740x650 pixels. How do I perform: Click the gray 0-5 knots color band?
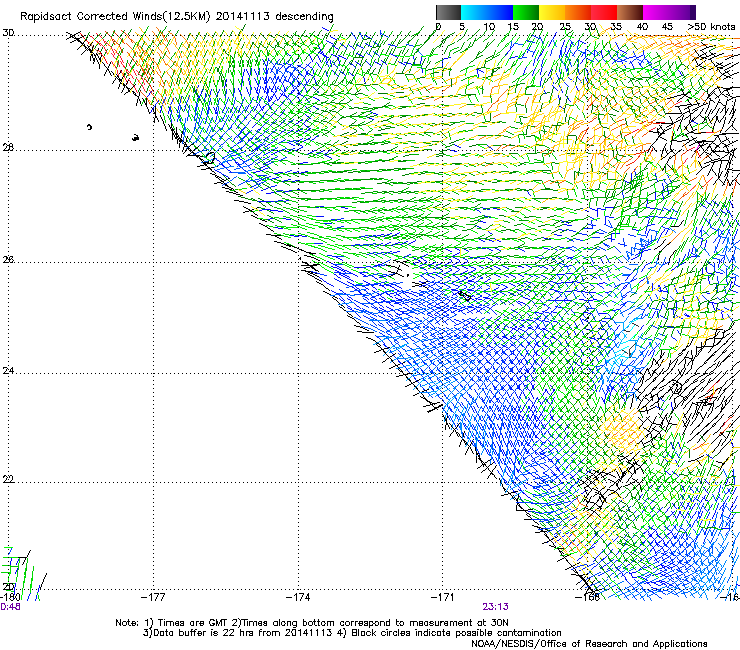[x=448, y=12]
